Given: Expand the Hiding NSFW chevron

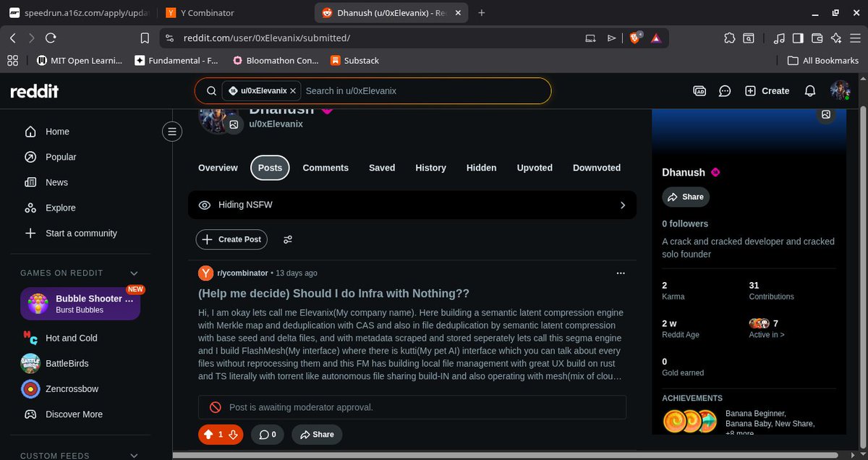Looking at the screenshot, I should [623, 205].
